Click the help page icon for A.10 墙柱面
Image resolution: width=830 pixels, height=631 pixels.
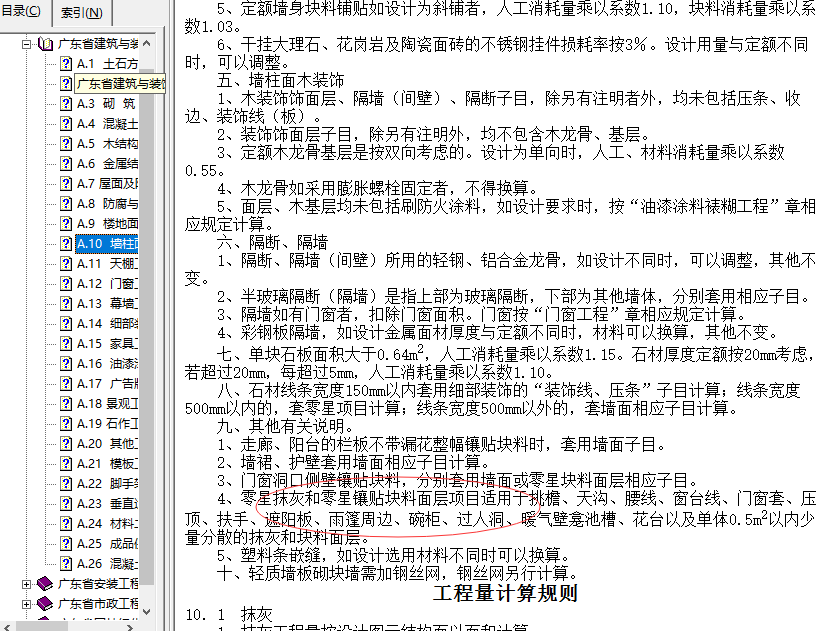click(x=66, y=244)
